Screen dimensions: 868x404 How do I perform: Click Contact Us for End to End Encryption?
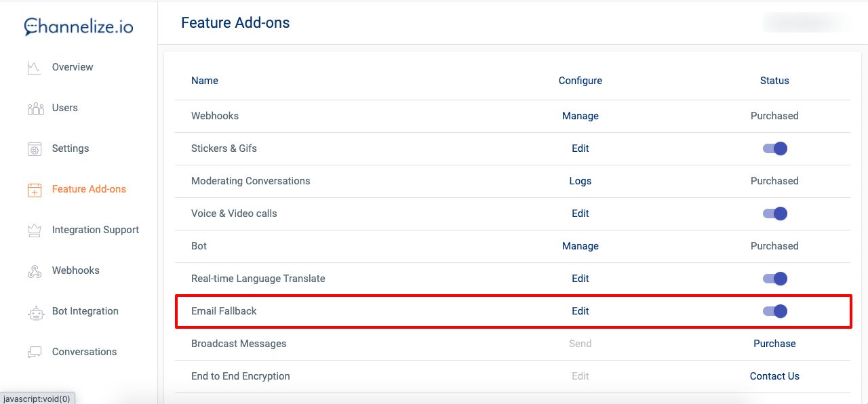774,376
